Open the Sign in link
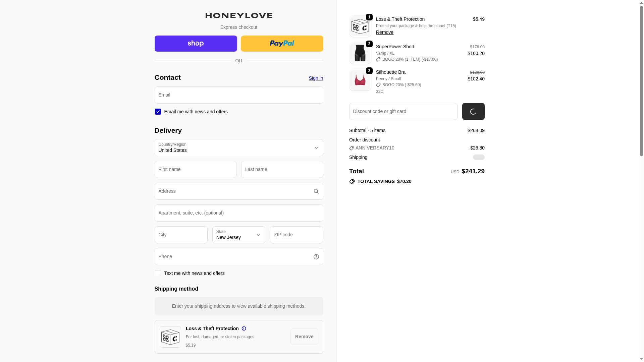The image size is (644, 362). pyautogui.click(x=316, y=78)
